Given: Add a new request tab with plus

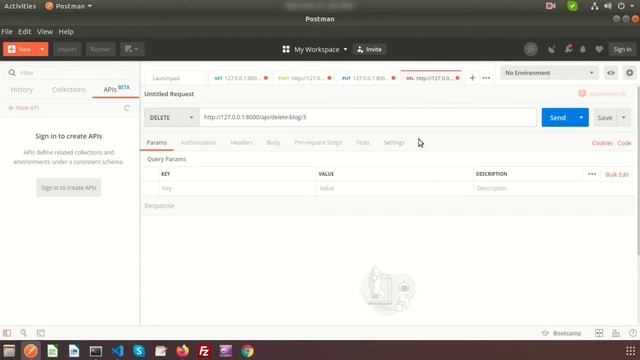Looking at the screenshot, I should pos(472,78).
